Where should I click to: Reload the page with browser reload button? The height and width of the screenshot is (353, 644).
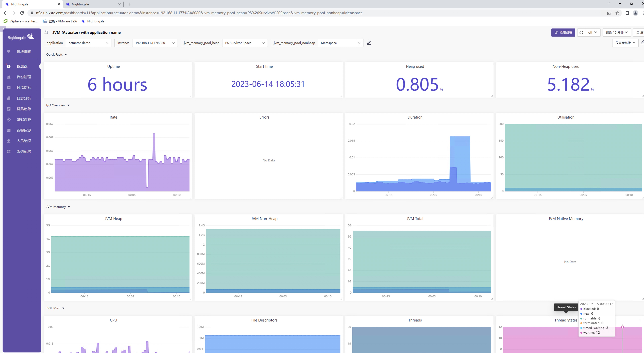22,13
